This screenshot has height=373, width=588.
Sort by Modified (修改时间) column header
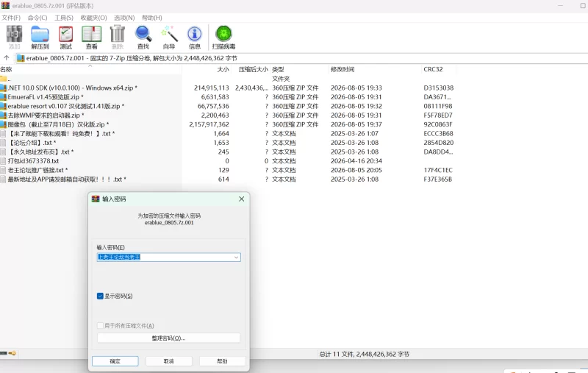tap(375, 69)
